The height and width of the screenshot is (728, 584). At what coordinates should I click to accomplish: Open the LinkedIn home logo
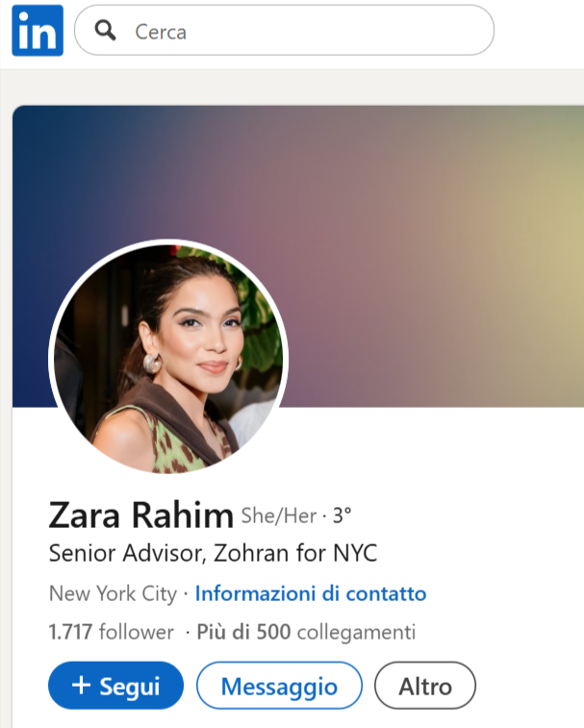click(38, 31)
